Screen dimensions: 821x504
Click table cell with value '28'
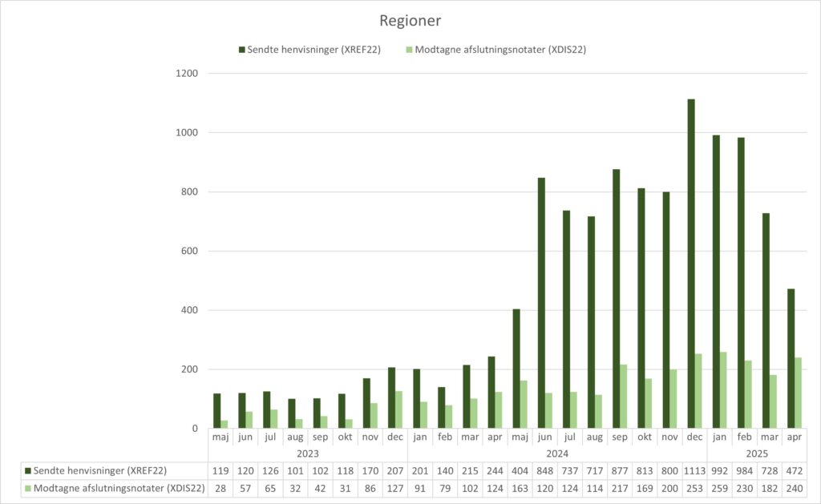pos(220,488)
